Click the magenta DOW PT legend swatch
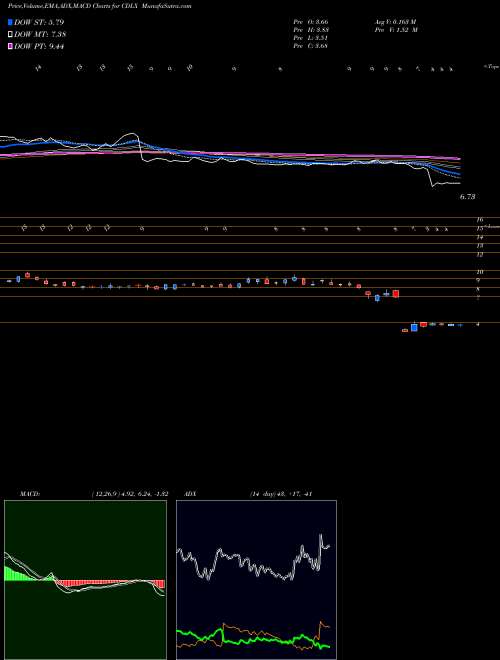The width and height of the screenshot is (500, 660). pyautogui.click(x=10, y=46)
